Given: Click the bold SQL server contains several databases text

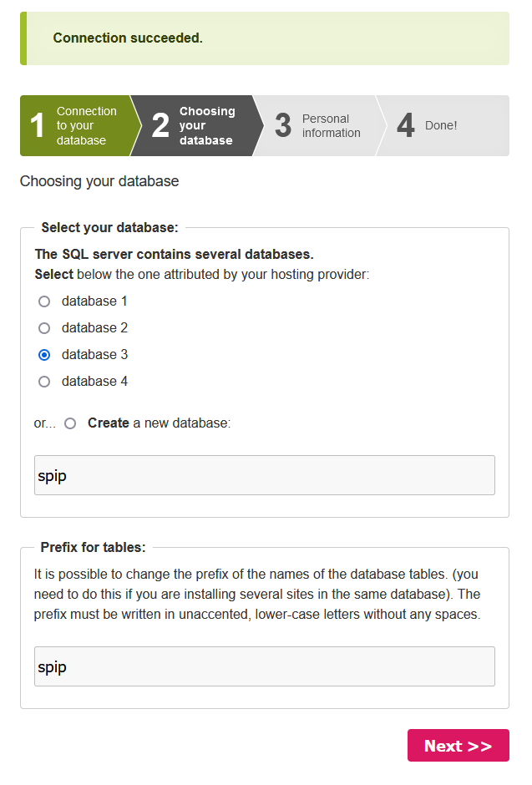Looking at the screenshot, I should [174, 254].
